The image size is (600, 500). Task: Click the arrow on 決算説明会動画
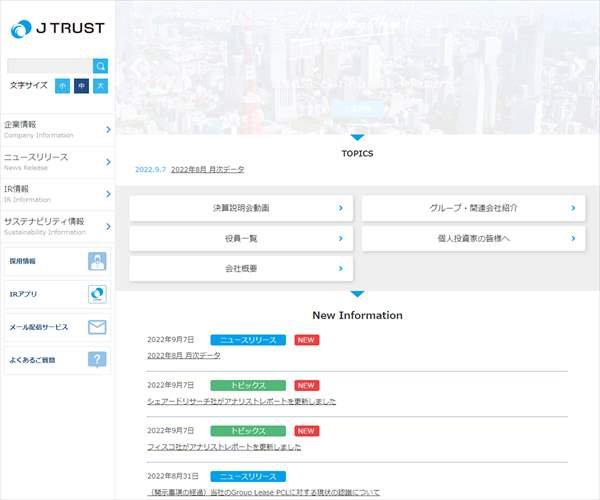(x=341, y=208)
